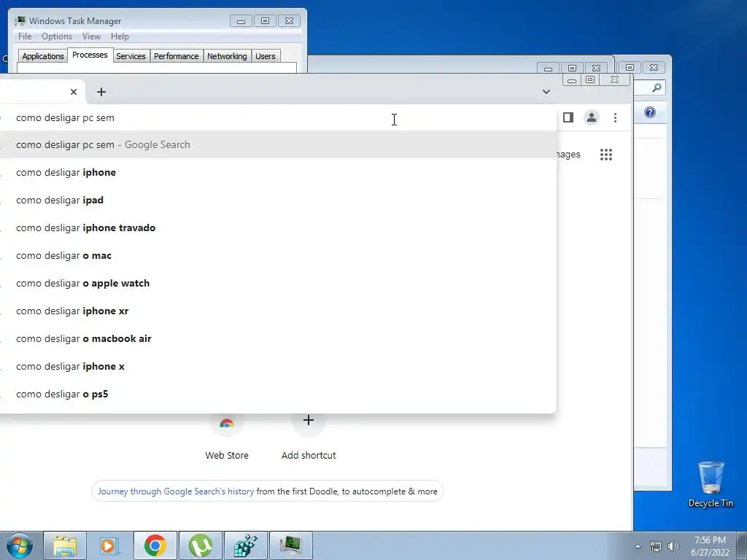Viewport: 747px width, 560px height.
Task: Show hidden tray icons arrow
Action: (638, 546)
